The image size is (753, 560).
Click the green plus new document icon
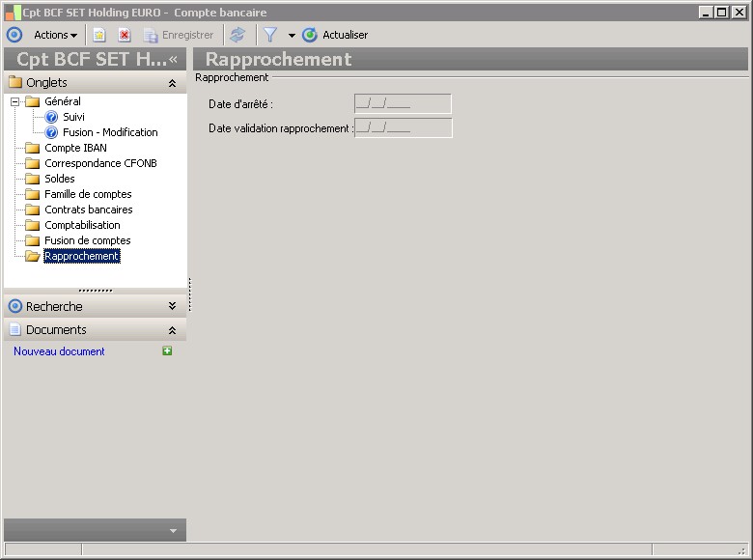click(167, 351)
